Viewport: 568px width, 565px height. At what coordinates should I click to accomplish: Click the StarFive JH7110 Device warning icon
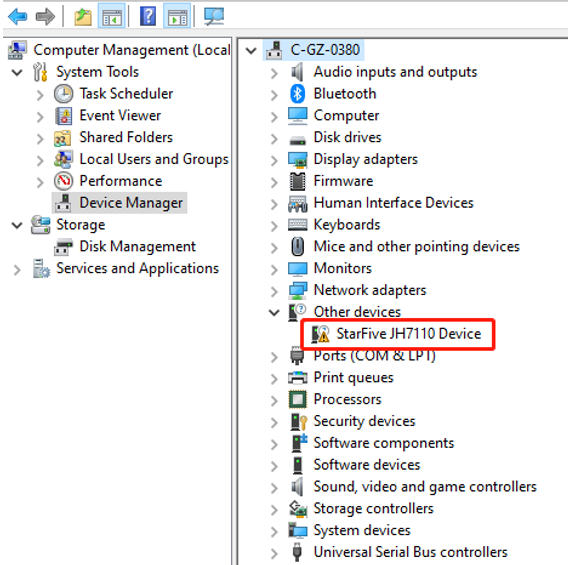click(x=321, y=334)
